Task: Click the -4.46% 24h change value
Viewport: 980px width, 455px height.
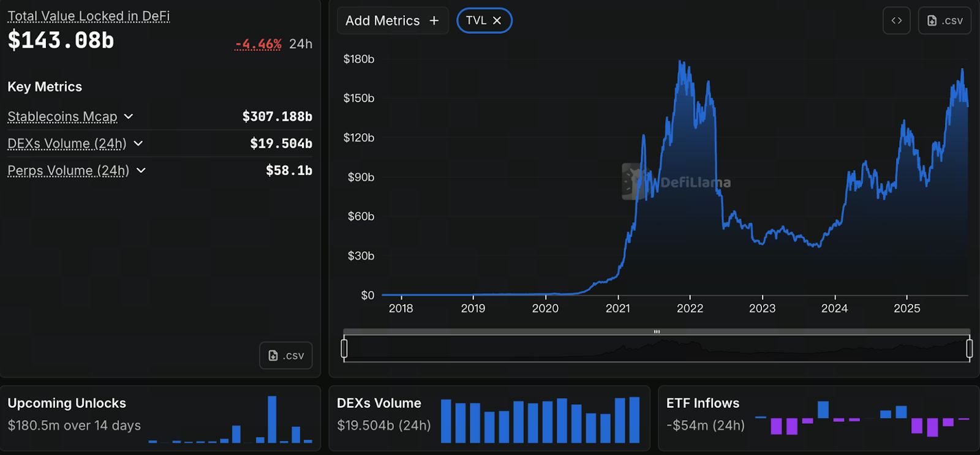Action: coord(258,44)
